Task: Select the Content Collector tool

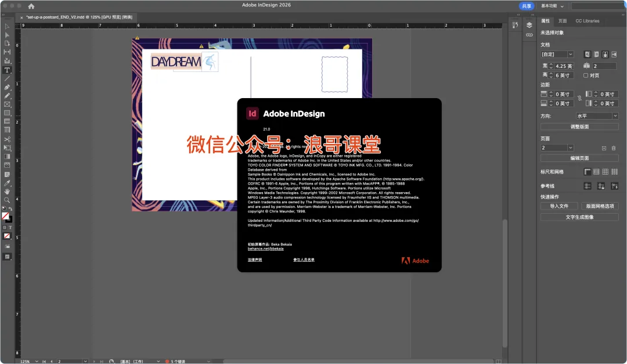Action: click(x=7, y=61)
